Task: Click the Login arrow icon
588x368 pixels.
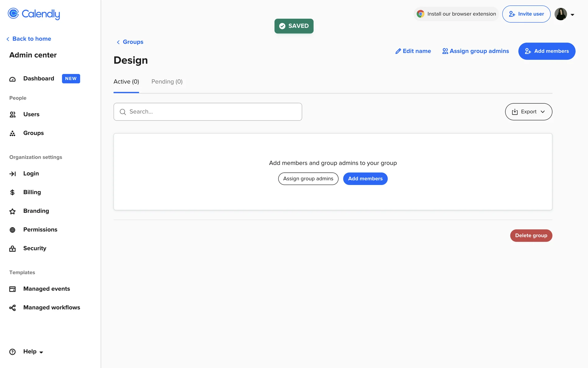Action: click(x=13, y=174)
